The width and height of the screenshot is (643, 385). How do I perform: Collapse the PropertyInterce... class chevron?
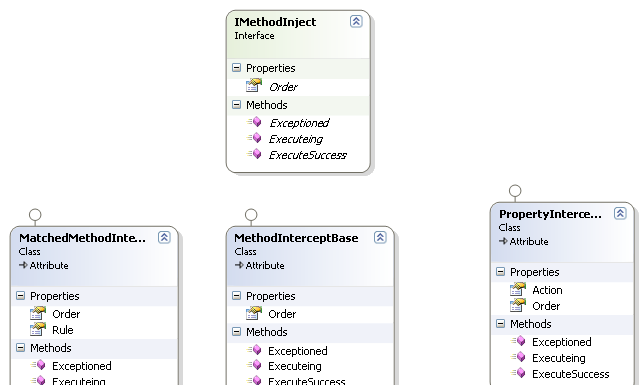pyautogui.click(x=620, y=213)
